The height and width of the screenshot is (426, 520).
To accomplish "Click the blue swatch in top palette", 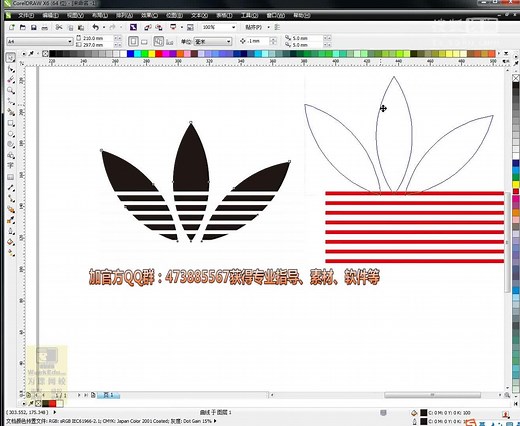I will pyautogui.click(x=131, y=54).
